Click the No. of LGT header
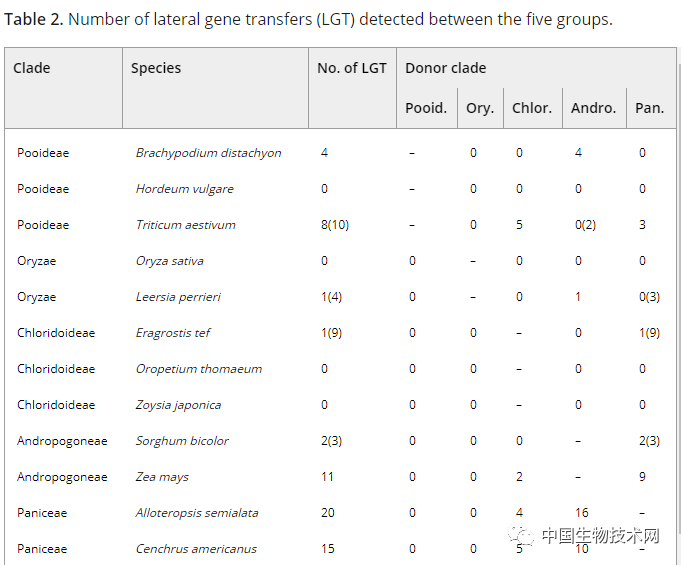 352,68
